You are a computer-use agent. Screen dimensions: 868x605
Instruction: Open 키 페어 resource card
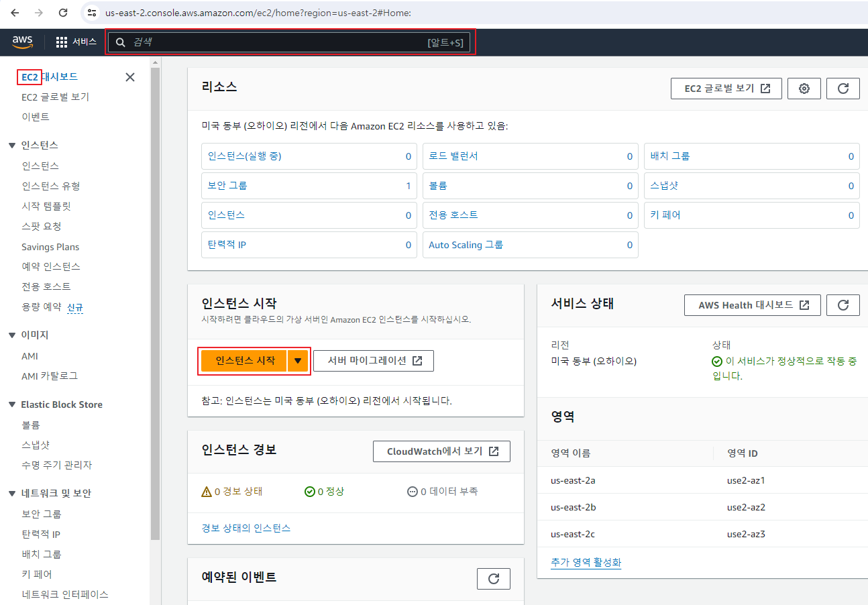pos(752,215)
